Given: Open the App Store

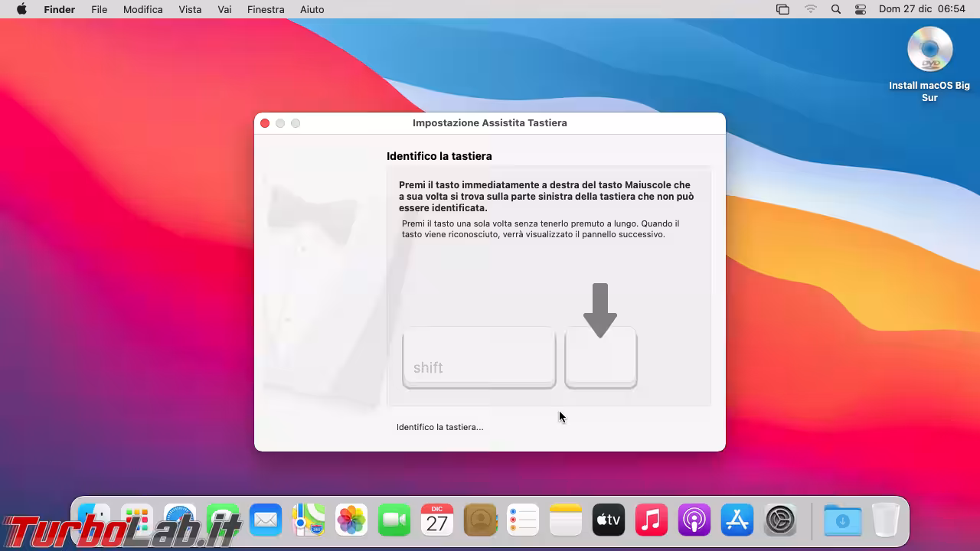Looking at the screenshot, I should (737, 521).
